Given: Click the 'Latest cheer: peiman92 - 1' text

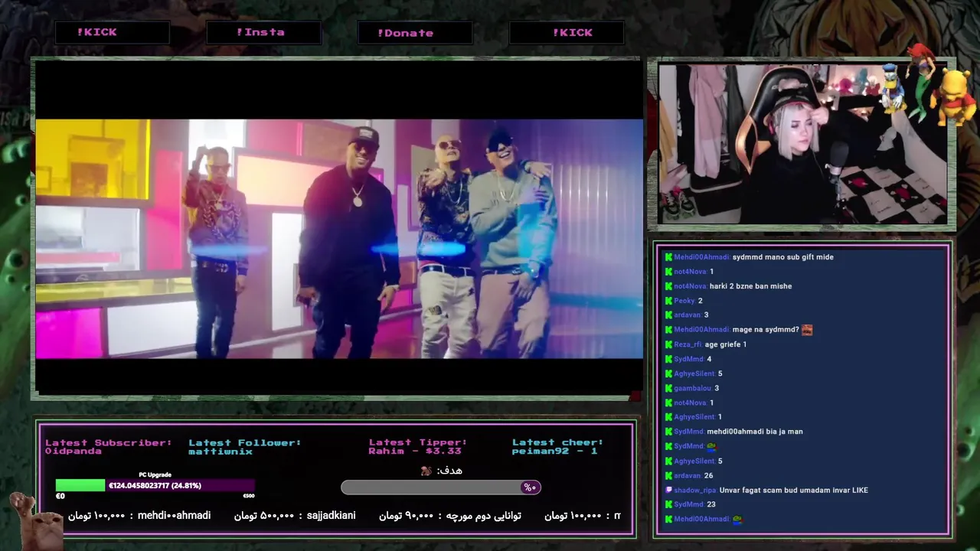Looking at the screenshot, I should tap(557, 447).
